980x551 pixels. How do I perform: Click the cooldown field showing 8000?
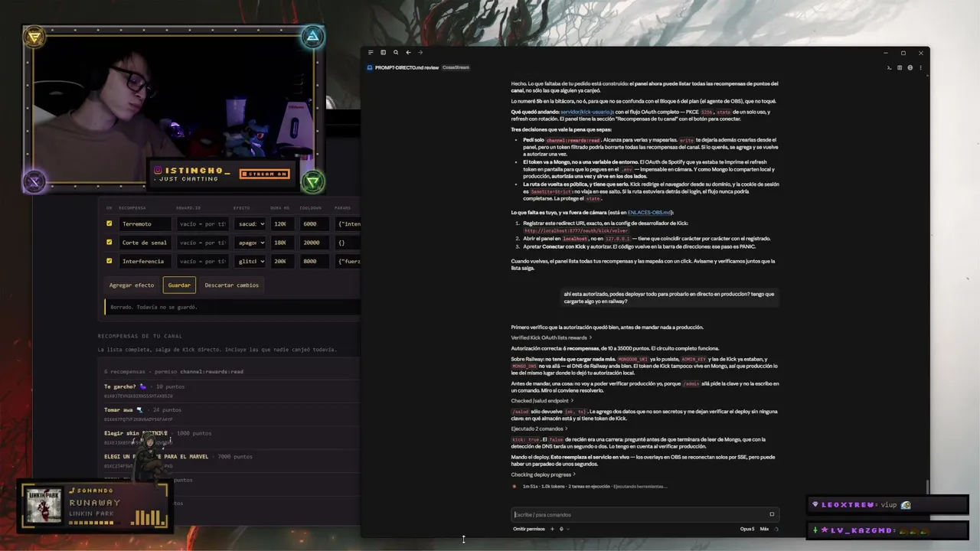click(315, 262)
